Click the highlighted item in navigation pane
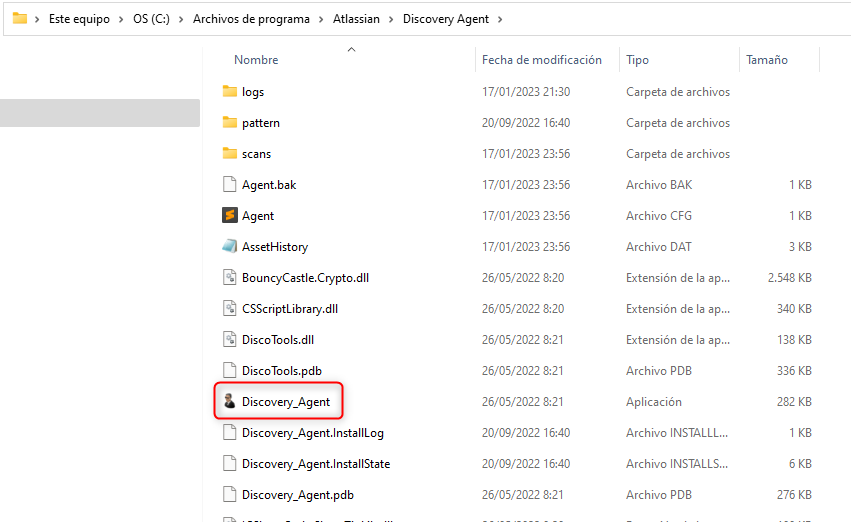 [x=100, y=113]
